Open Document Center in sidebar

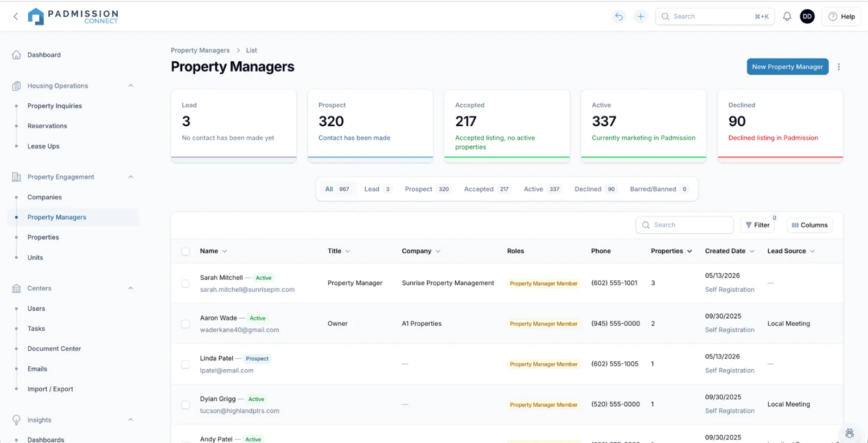(54, 349)
